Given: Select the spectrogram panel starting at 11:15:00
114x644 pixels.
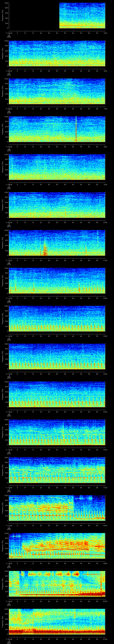Looking at the screenshot, I should point(57,432).
